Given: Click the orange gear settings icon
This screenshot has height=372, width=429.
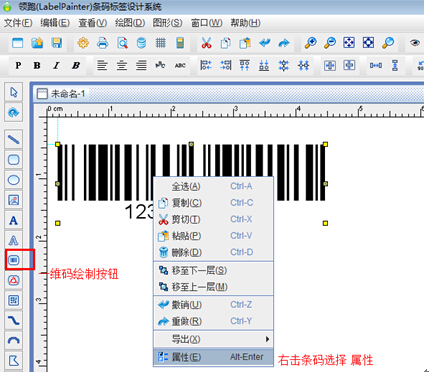Looking at the screenshot, I should click(x=83, y=43).
